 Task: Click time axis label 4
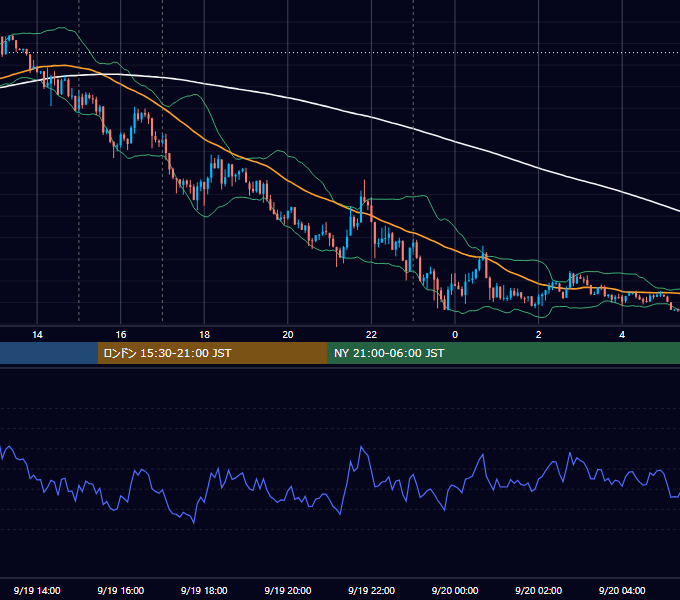(x=622, y=335)
